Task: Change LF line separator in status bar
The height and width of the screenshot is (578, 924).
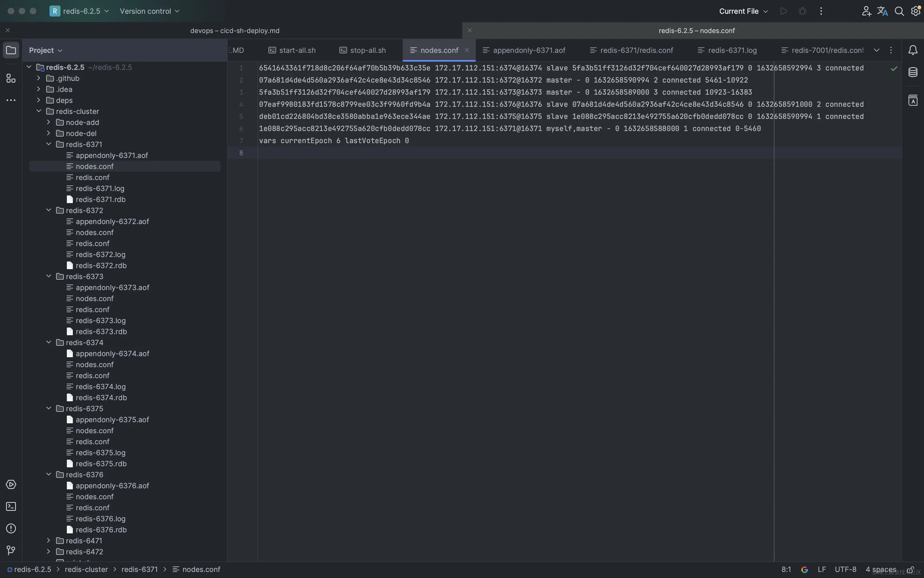Action: click(822, 569)
